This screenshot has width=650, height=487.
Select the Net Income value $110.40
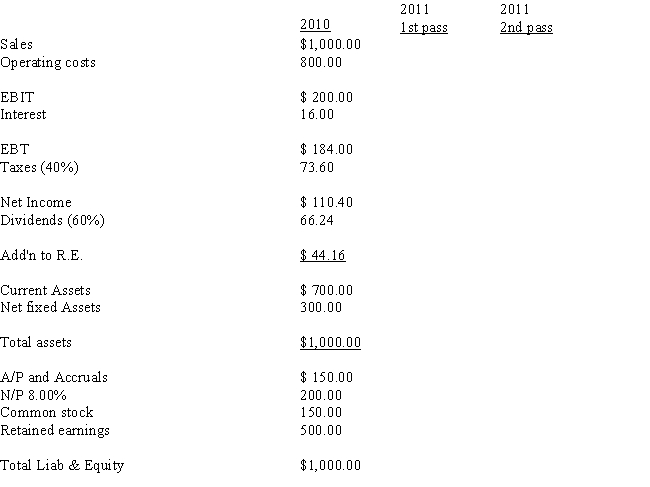(x=326, y=202)
